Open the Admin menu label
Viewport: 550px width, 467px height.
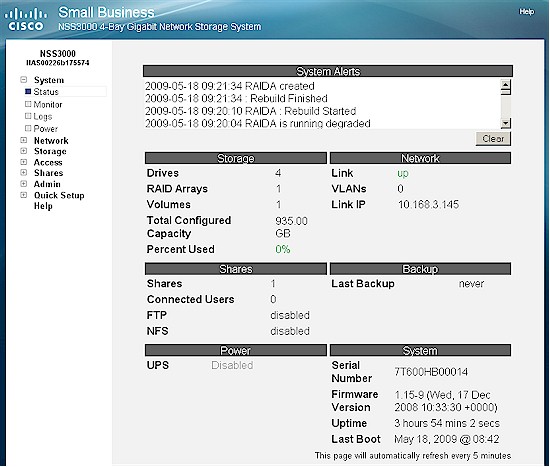47,184
